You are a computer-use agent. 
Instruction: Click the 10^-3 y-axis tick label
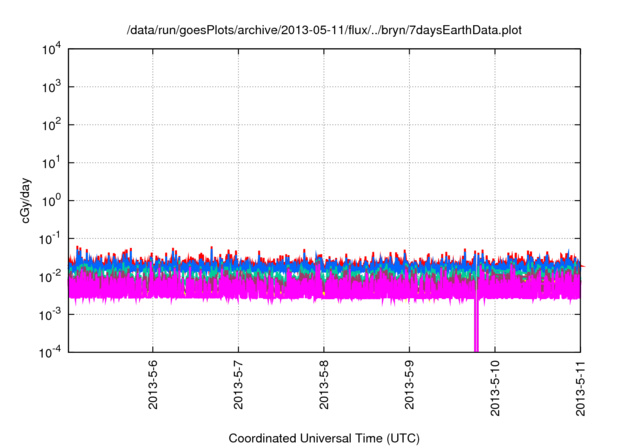coord(50,315)
